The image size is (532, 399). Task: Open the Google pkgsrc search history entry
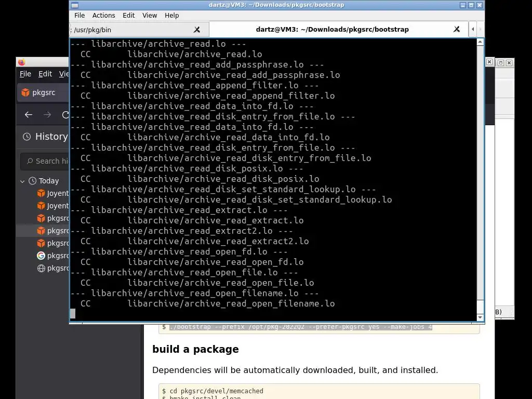(52, 256)
